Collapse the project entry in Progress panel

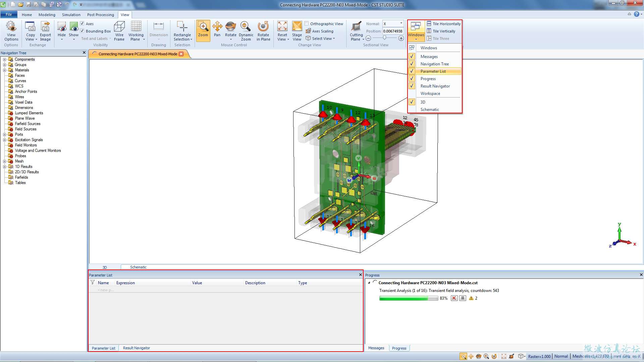(x=369, y=283)
